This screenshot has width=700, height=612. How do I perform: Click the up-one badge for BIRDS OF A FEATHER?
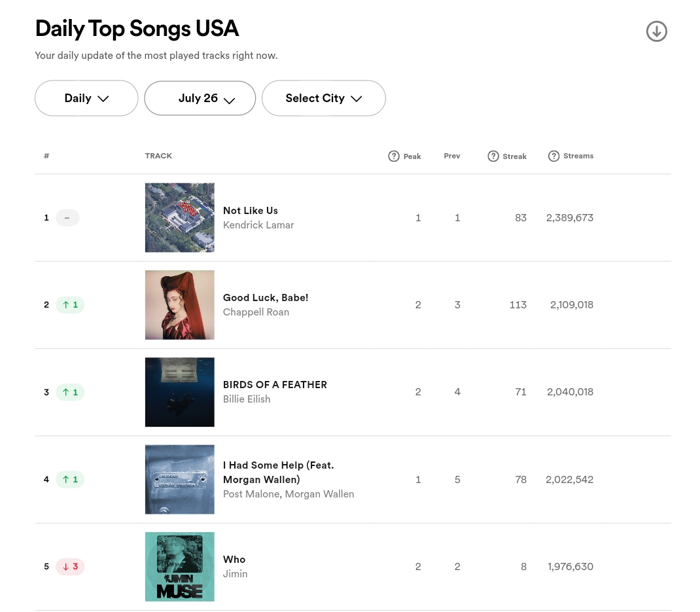(70, 392)
